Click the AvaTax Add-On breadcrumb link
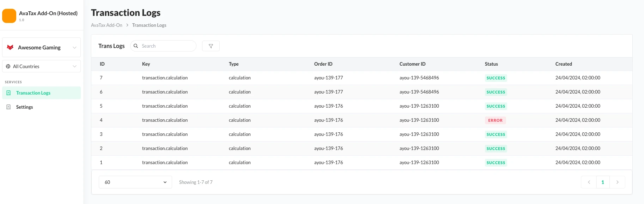 [x=107, y=25]
